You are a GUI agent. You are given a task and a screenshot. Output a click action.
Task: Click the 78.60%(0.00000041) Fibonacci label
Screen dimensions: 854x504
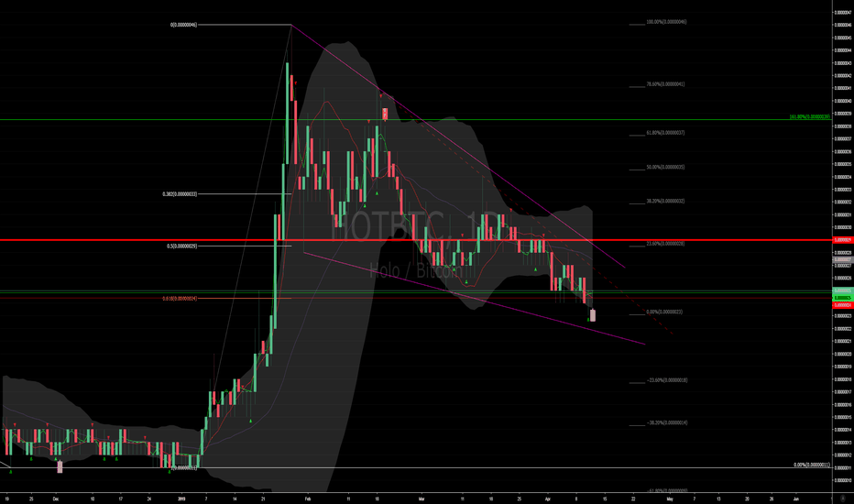665,84
